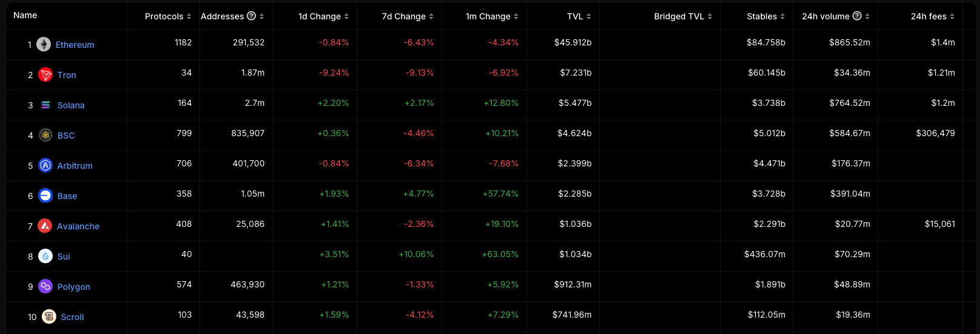Sort by Bridged TVL header

(683, 16)
